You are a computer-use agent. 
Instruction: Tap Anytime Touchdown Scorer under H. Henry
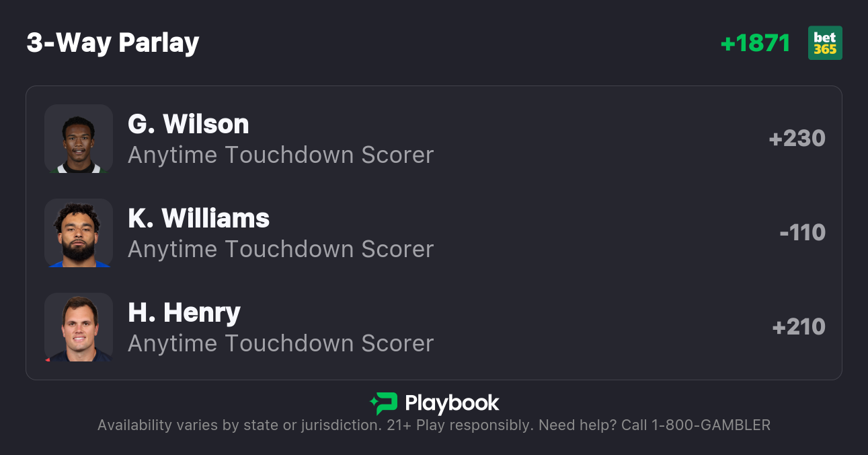pyautogui.click(x=280, y=343)
